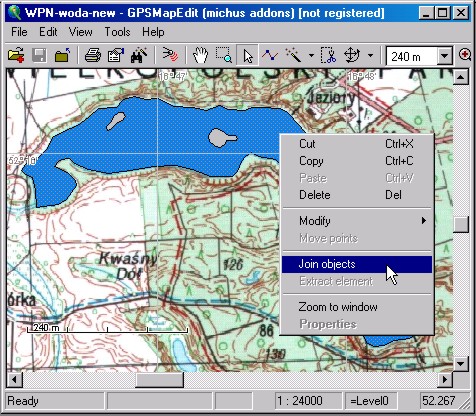Open the Find binoculars tool
476x416 pixels.
pyautogui.click(x=139, y=55)
